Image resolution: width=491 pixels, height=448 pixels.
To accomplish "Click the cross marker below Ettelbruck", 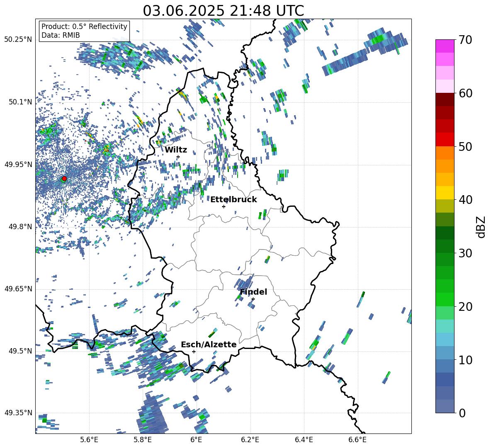I will 224,206.
